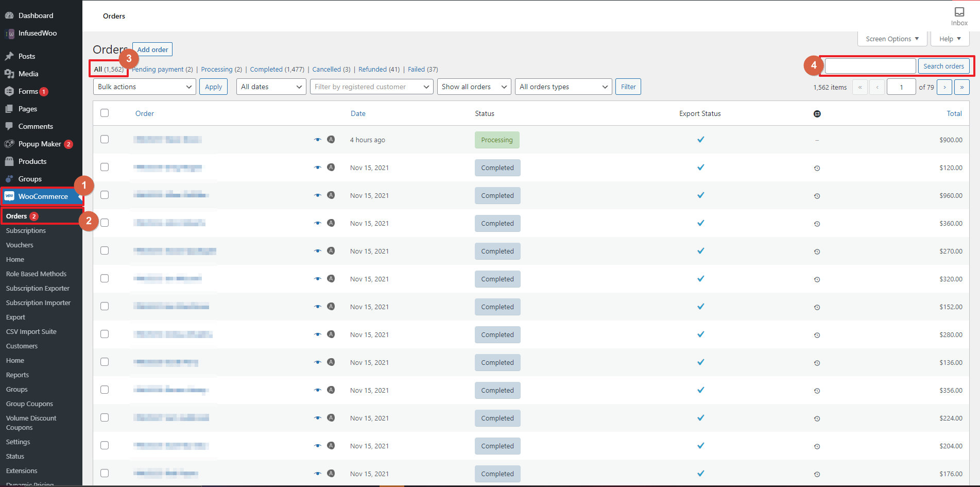Click order notes icon in $152.00 row
The width and height of the screenshot is (980, 487).
pos(817,307)
